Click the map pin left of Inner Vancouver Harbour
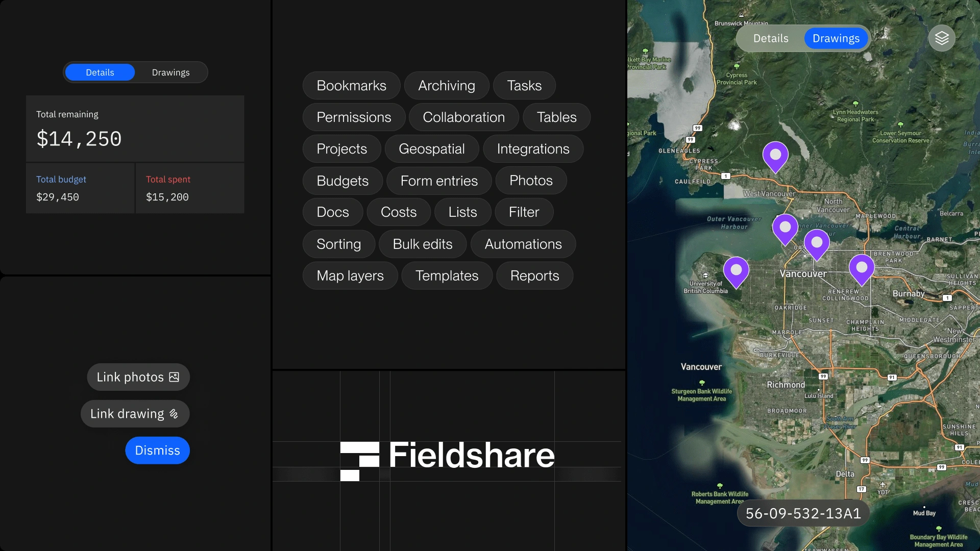This screenshot has height=551, width=980. click(785, 228)
